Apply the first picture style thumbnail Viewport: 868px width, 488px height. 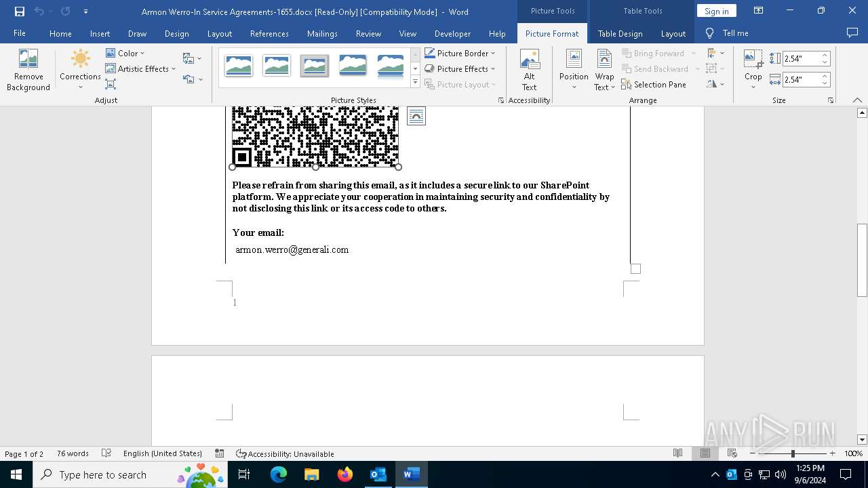239,66
